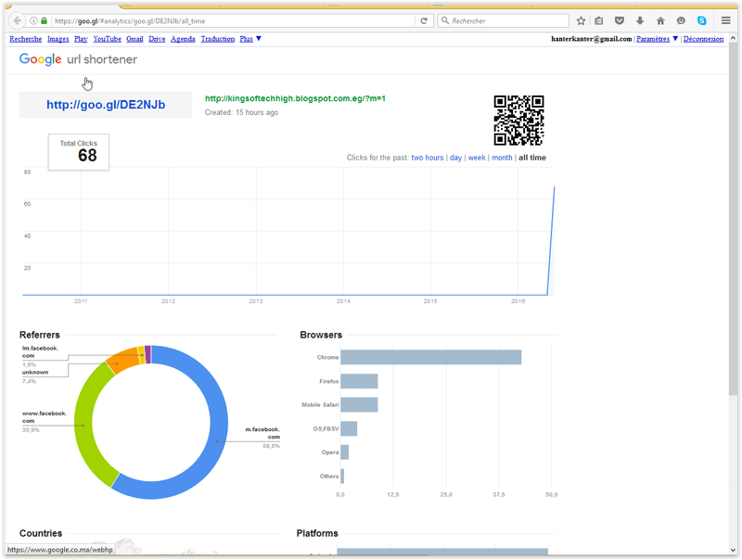Bookmark this page with the star icon

pyautogui.click(x=581, y=20)
